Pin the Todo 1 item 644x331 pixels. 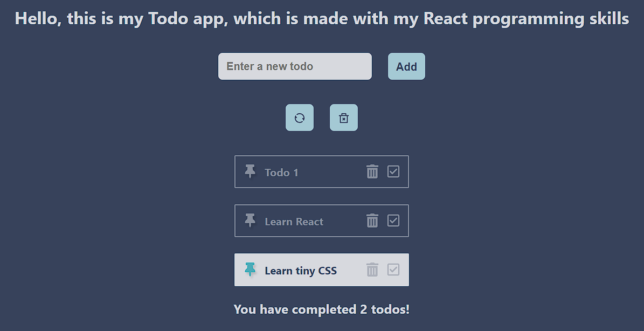tap(250, 171)
